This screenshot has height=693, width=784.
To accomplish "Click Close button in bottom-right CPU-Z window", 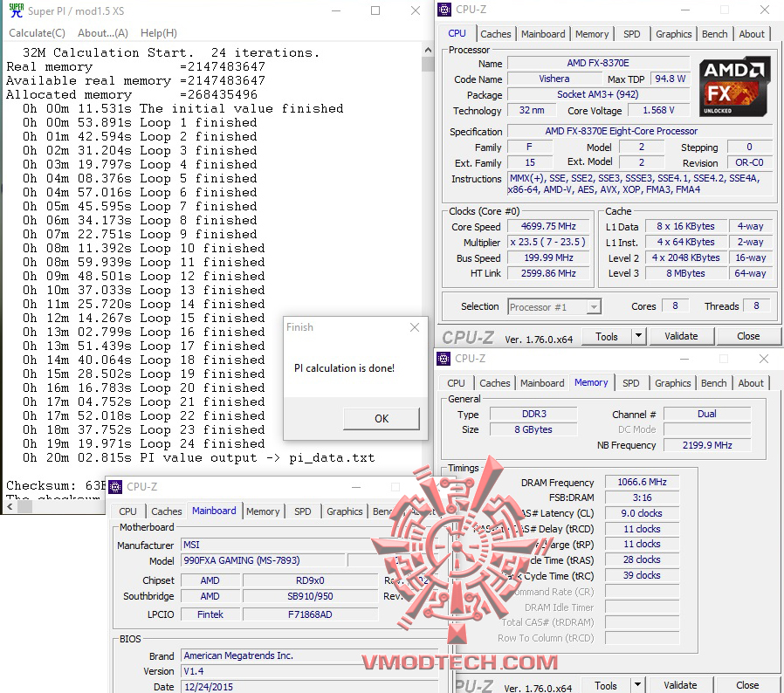I will (747, 685).
